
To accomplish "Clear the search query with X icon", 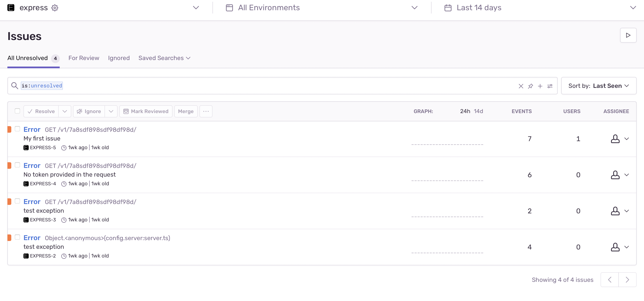I will pos(521,86).
